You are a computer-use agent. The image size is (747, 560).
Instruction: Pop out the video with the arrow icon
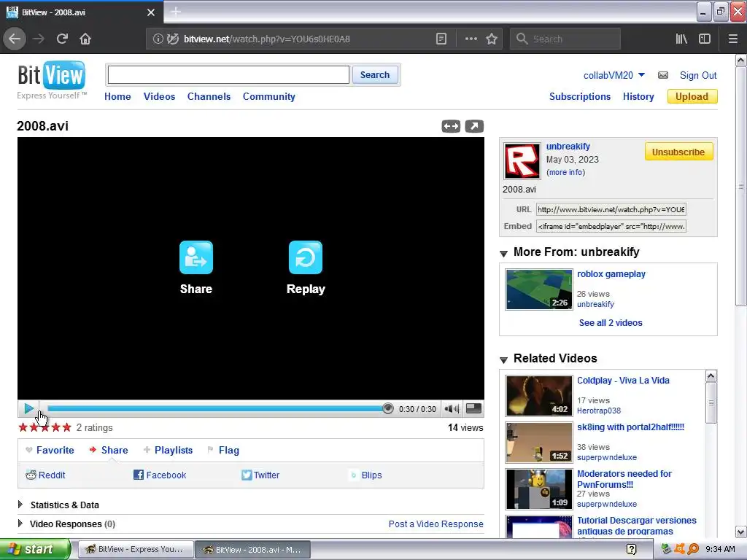click(474, 126)
